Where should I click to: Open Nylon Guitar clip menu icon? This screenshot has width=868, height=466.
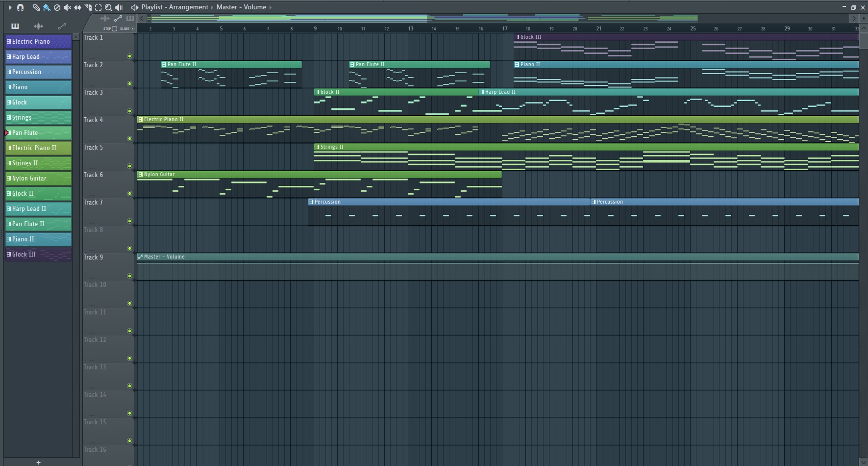tap(140, 175)
